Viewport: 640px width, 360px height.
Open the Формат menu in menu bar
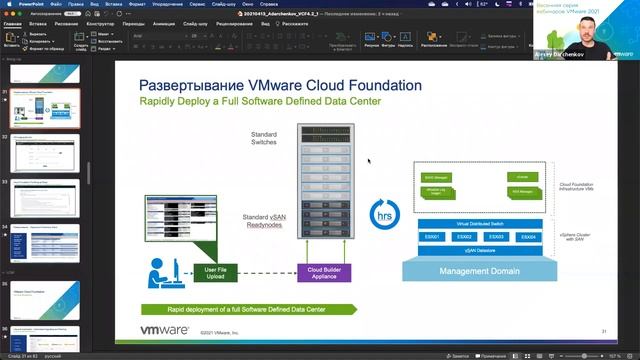137,4
